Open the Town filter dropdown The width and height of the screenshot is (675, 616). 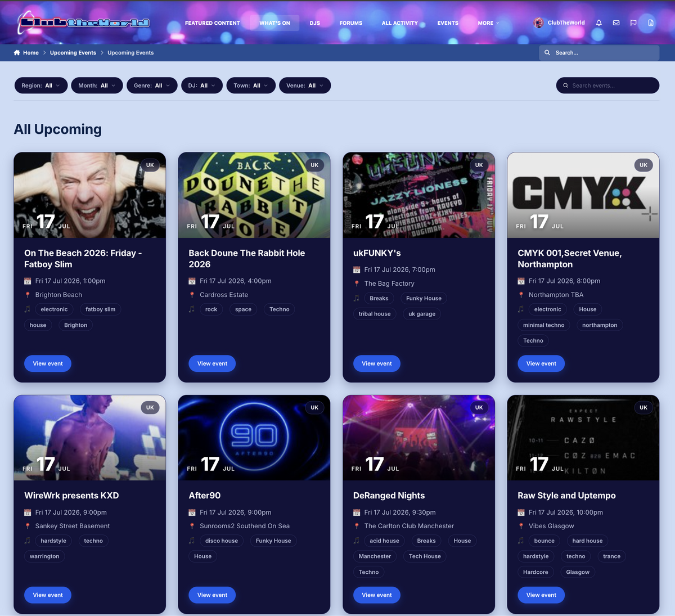pos(251,86)
